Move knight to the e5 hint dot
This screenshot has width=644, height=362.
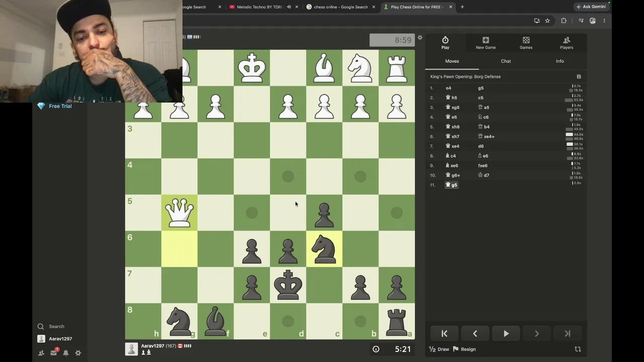pos(252,213)
